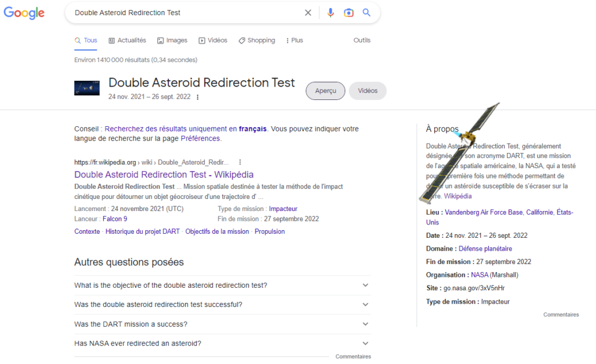
Task: Open search by image camera icon
Action: [349, 13]
